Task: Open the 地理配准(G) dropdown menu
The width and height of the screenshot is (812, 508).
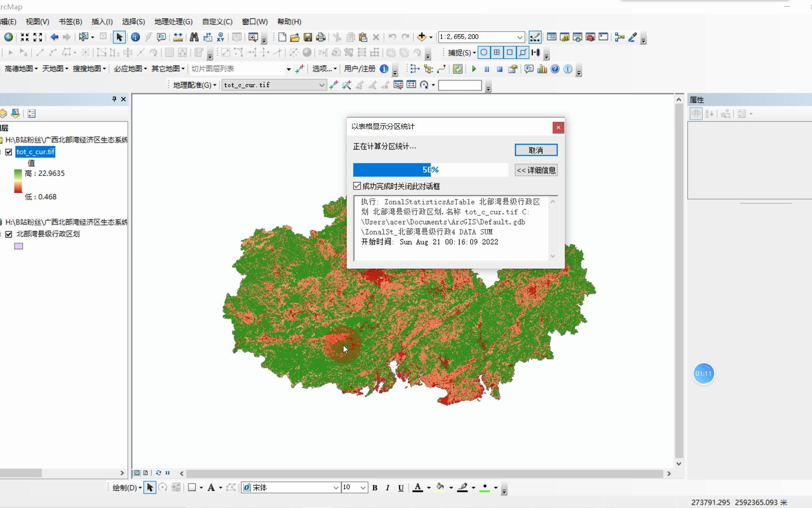Action: [x=195, y=85]
